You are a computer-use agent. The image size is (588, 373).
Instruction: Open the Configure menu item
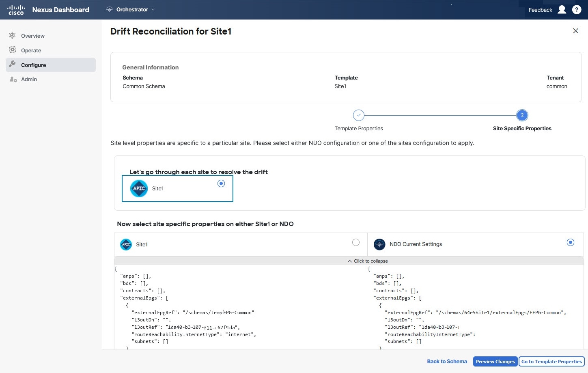pyautogui.click(x=51, y=65)
